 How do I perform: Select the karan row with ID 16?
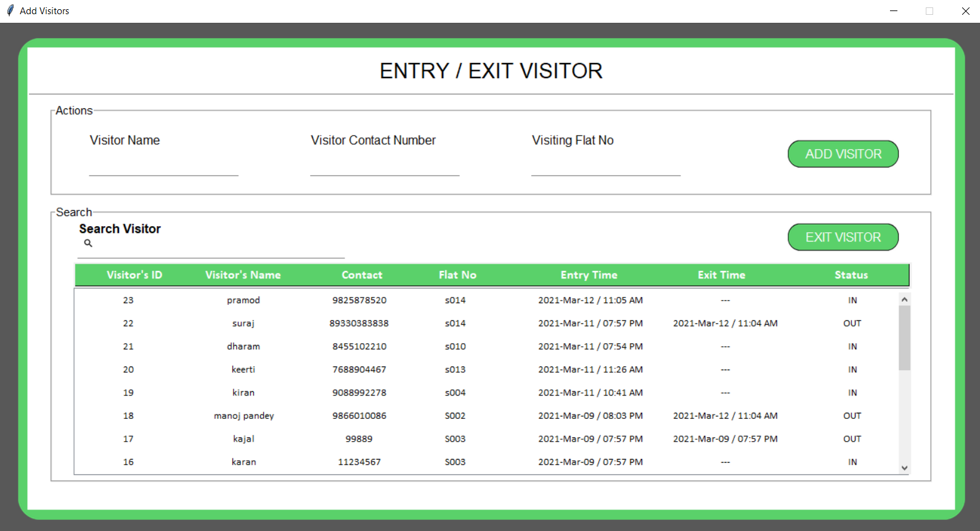point(243,462)
